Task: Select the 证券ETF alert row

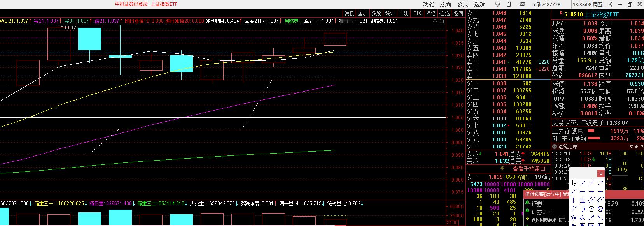Action: tap(546, 212)
